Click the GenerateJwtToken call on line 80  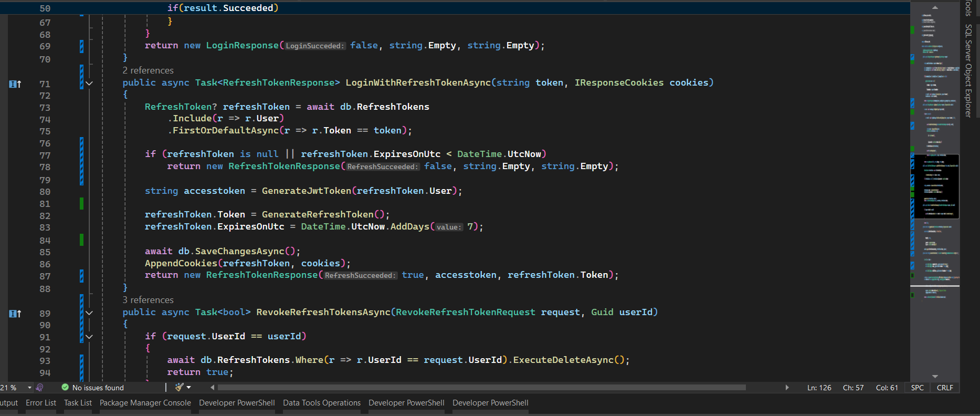click(307, 191)
